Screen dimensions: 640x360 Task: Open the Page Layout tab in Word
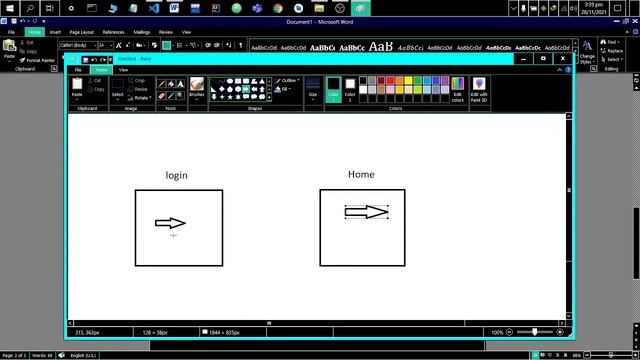82,32
